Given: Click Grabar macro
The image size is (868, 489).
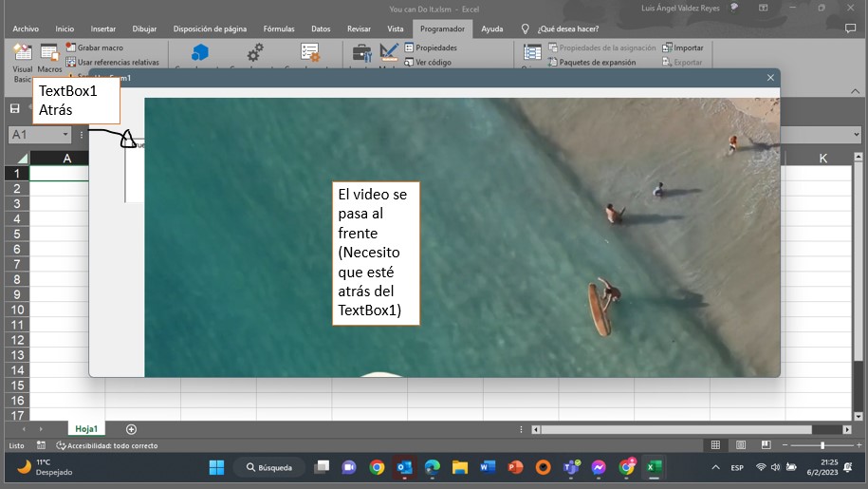Looking at the screenshot, I should 95,47.
